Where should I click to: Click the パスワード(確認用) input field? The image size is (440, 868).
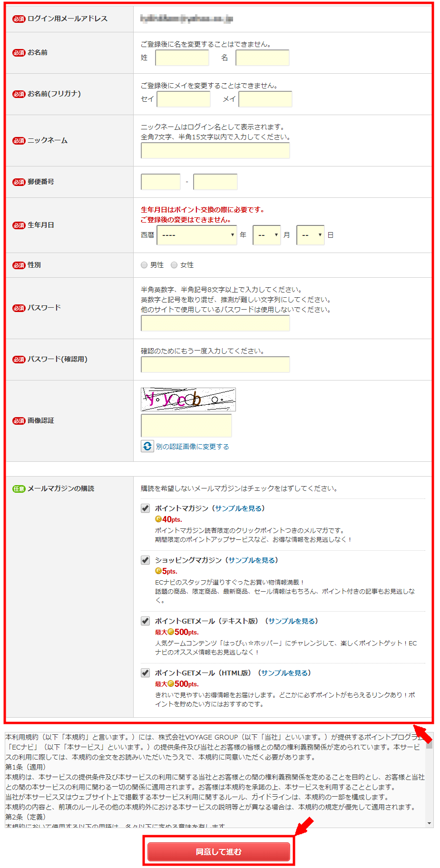click(x=215, y=365)
